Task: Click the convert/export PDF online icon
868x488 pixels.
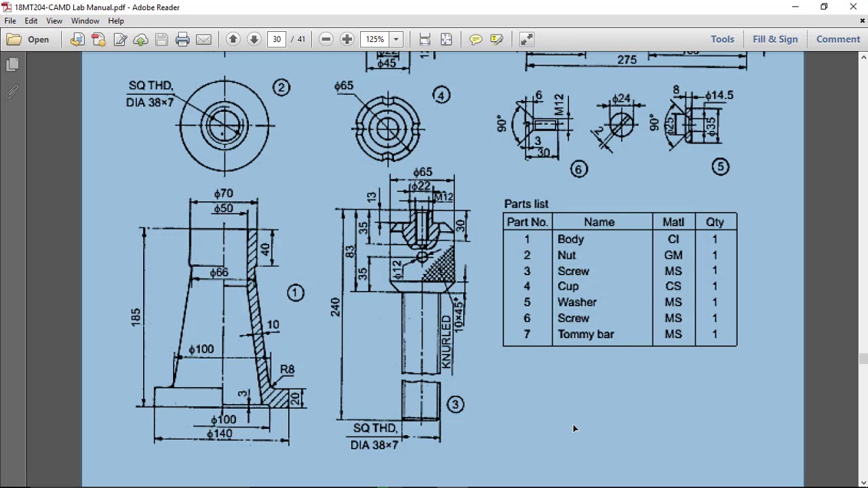Action: click(x=77, y=39)
